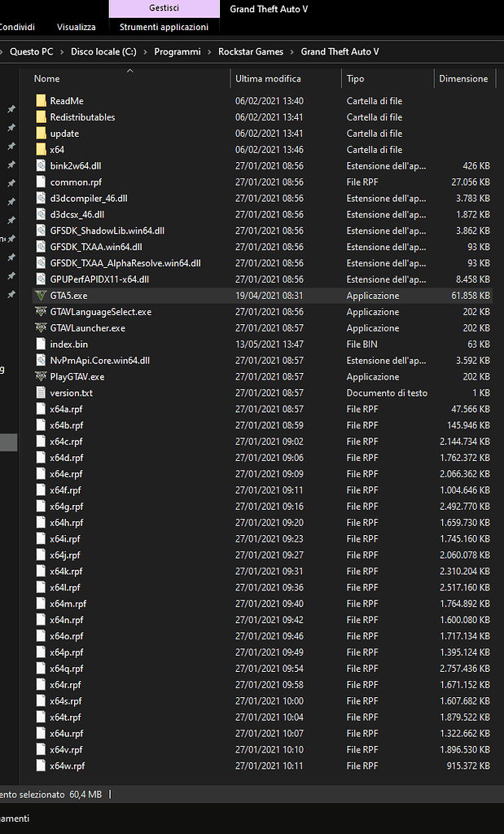This screenshot has width=504, height=834.
Task: Select the x64u.rpf file name
Action: coord(67,734)
